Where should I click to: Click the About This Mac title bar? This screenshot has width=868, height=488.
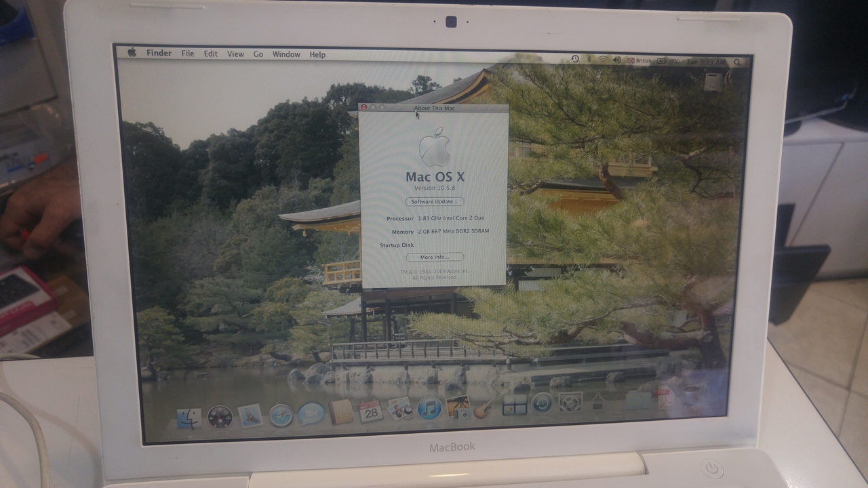433,108
